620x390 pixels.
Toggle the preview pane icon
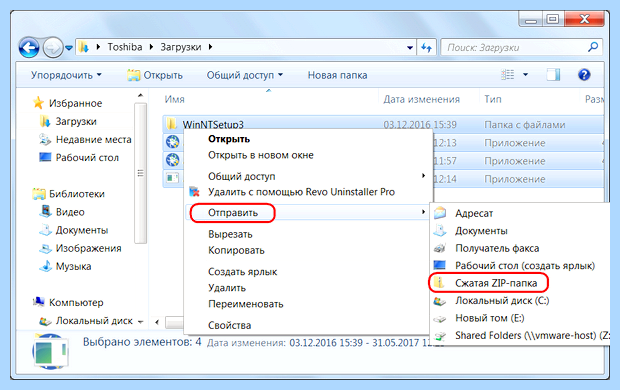tap(553, 74)
